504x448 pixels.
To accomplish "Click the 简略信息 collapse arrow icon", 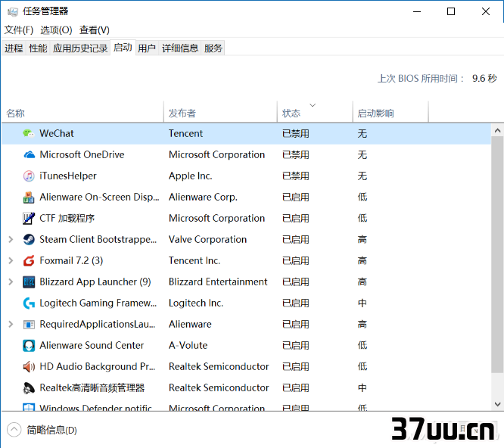I will [x=14, y=430].
